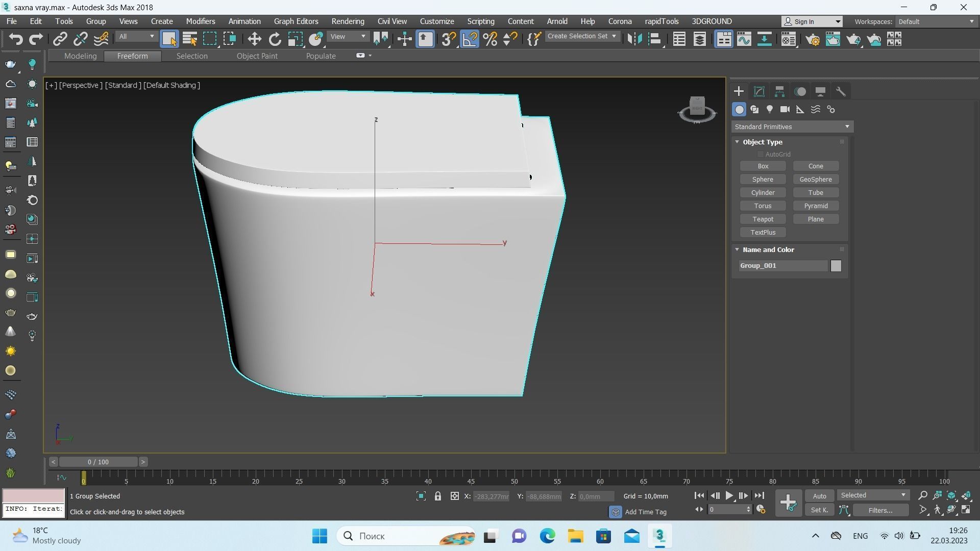
Task: Toggle Angle Snap in toolbar
Action: (470, 39)
